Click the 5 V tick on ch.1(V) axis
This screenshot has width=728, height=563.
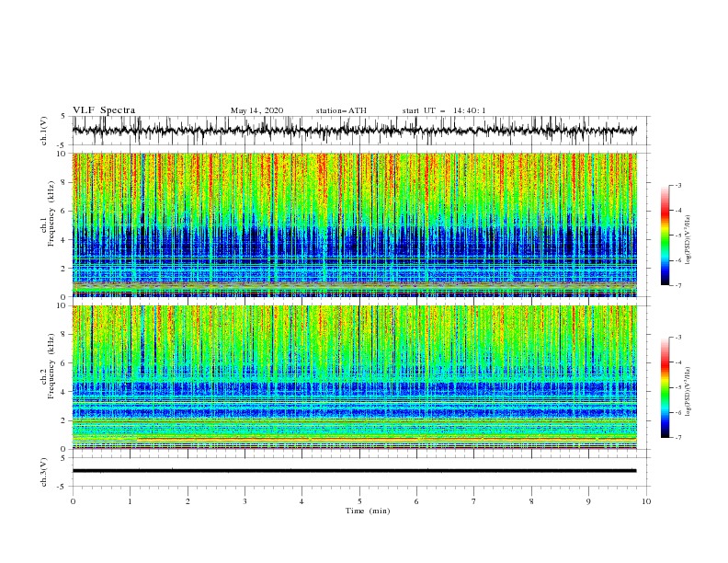(64, 116)
